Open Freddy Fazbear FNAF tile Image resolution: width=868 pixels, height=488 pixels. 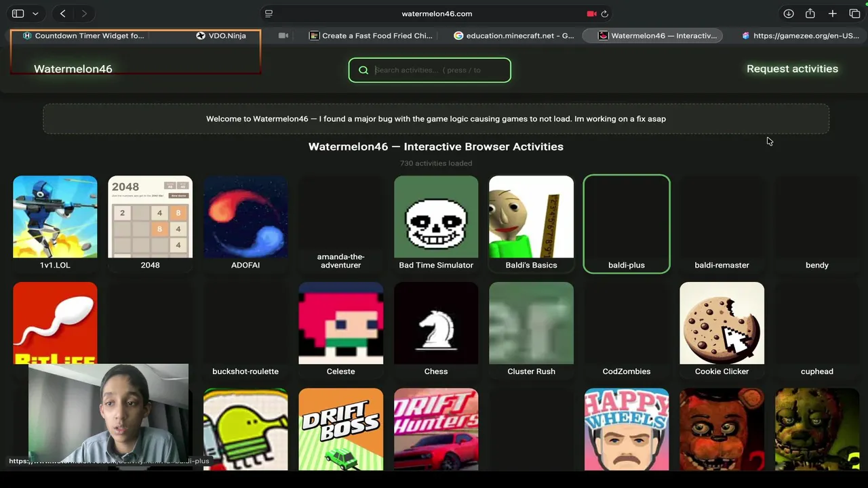coord(722,430)
